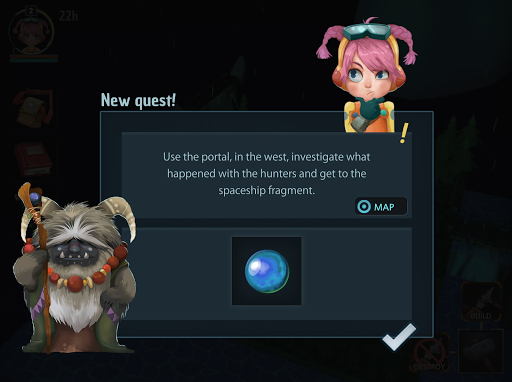Confirm the quest with the white checkmark
512x382 pixels.
pos(399,337)
